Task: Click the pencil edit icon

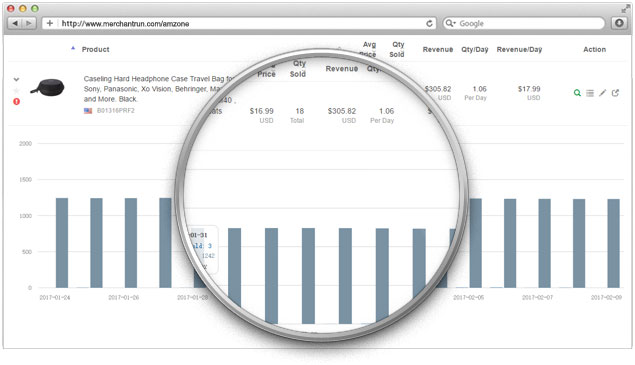Action: tap(603, 93)
